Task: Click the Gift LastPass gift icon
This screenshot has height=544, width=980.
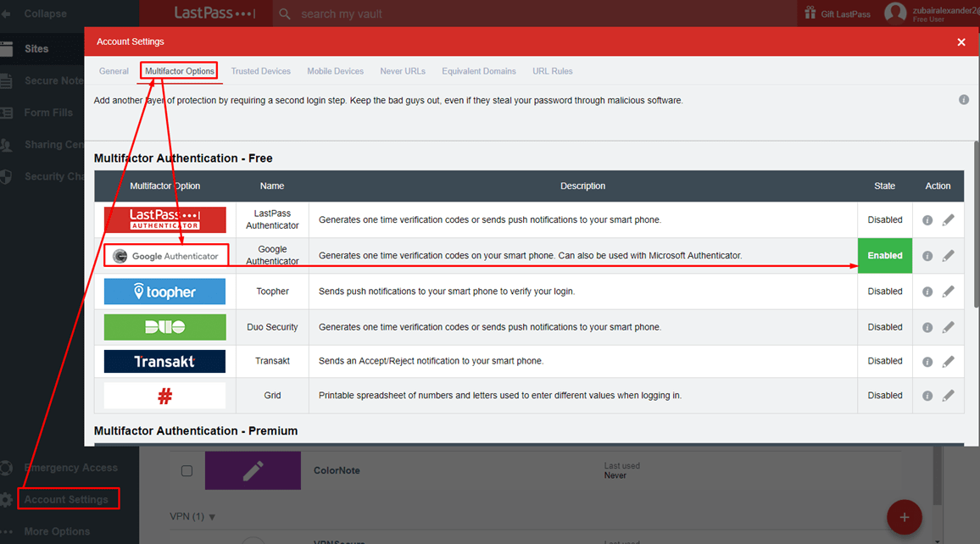Action: 810,13
